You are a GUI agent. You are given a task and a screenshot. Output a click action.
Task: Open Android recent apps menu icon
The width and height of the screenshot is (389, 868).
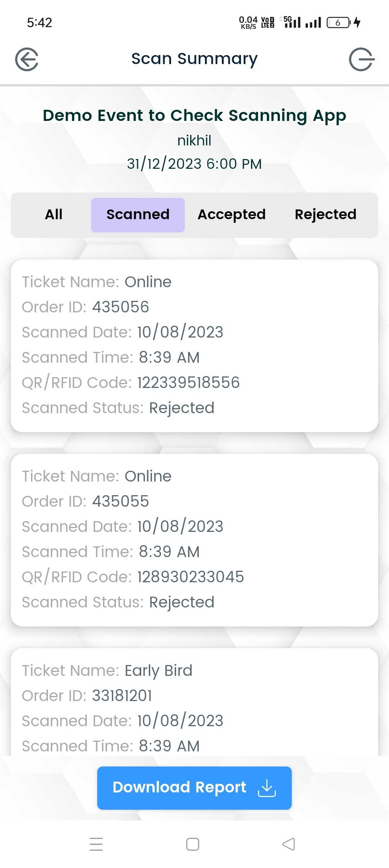[96, 844]
